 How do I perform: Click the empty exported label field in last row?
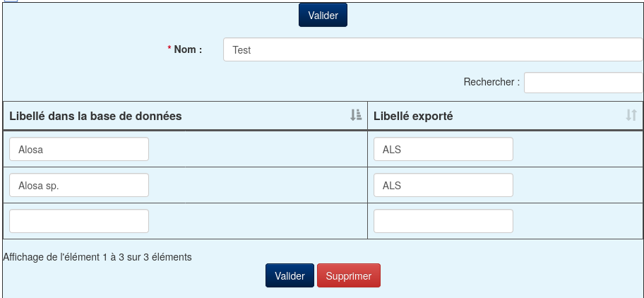pyautogui.click(x=443, y=221)
